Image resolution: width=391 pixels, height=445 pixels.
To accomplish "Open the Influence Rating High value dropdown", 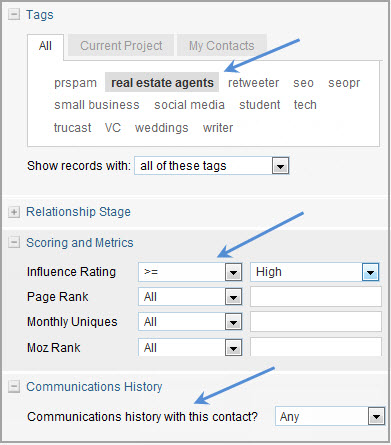I will click(315, 272).
